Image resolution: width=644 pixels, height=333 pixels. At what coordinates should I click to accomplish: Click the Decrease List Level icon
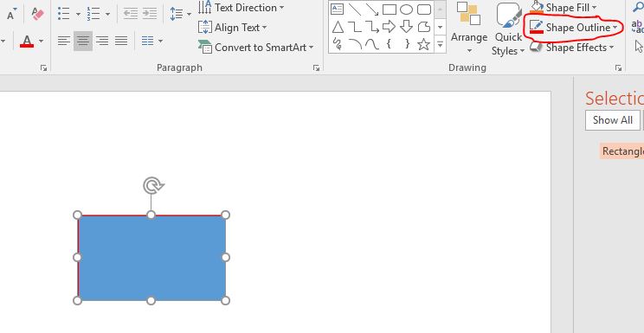pyautogui.click(x=130, y=14)
